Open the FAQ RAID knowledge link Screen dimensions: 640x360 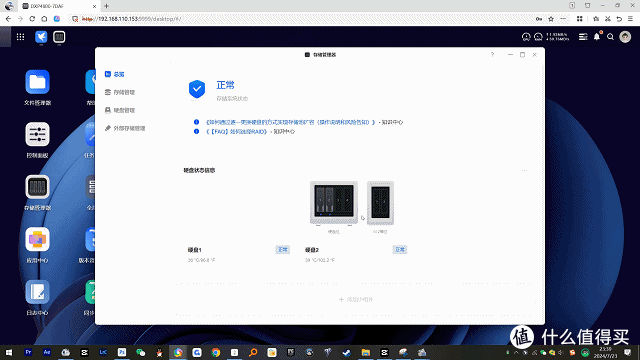237,131
